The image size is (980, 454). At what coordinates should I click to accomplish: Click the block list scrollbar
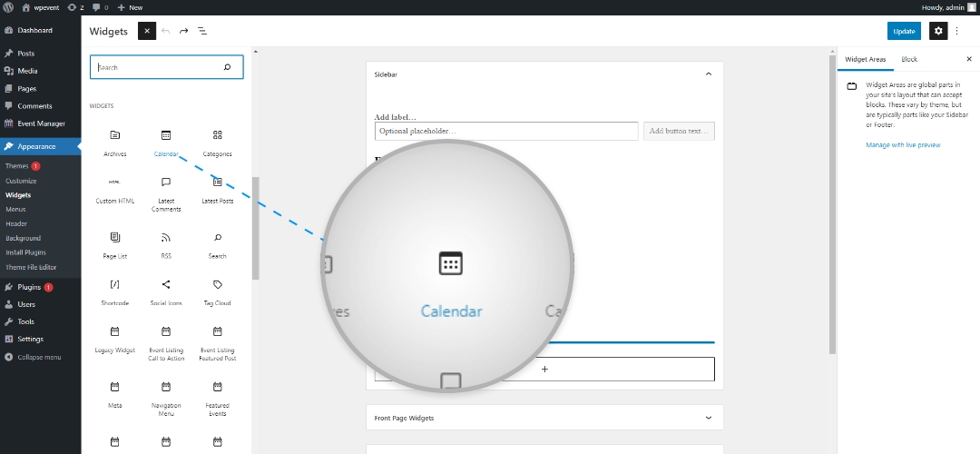click(256, 227)
